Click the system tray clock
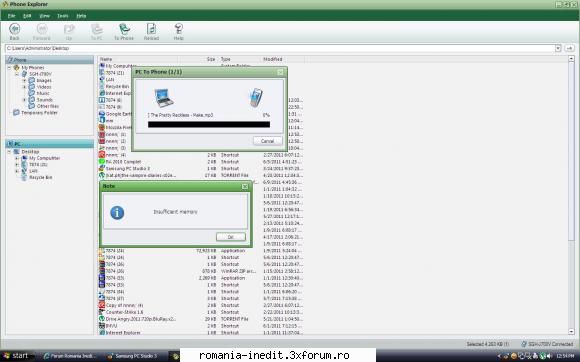The height and width of the screenshot is (362, 580). tap(565, 356)
